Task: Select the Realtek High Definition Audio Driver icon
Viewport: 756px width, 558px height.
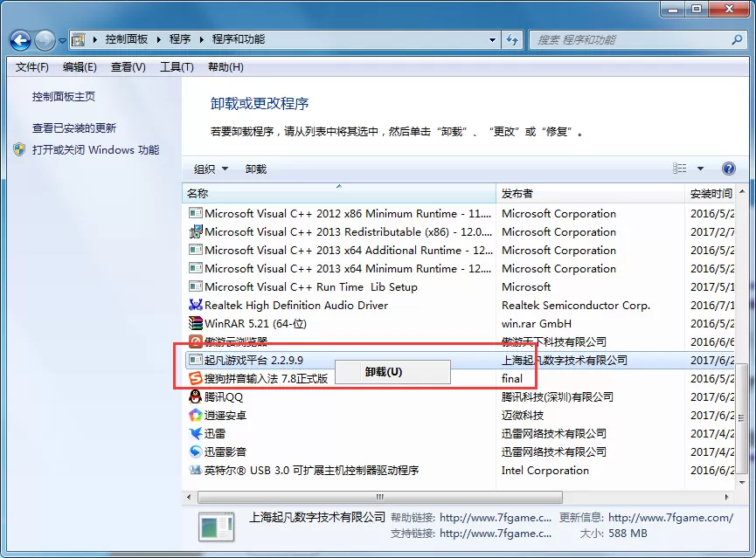Action: pos(195,305)
